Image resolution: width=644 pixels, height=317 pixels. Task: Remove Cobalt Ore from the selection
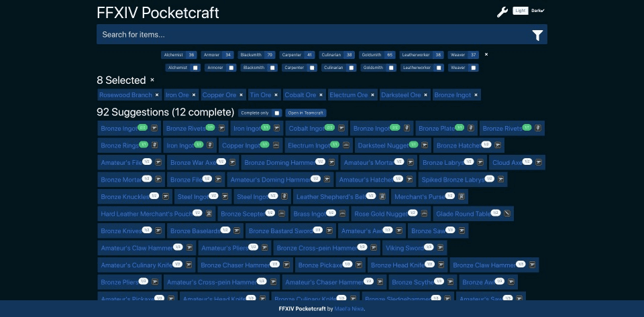(321, 95)
